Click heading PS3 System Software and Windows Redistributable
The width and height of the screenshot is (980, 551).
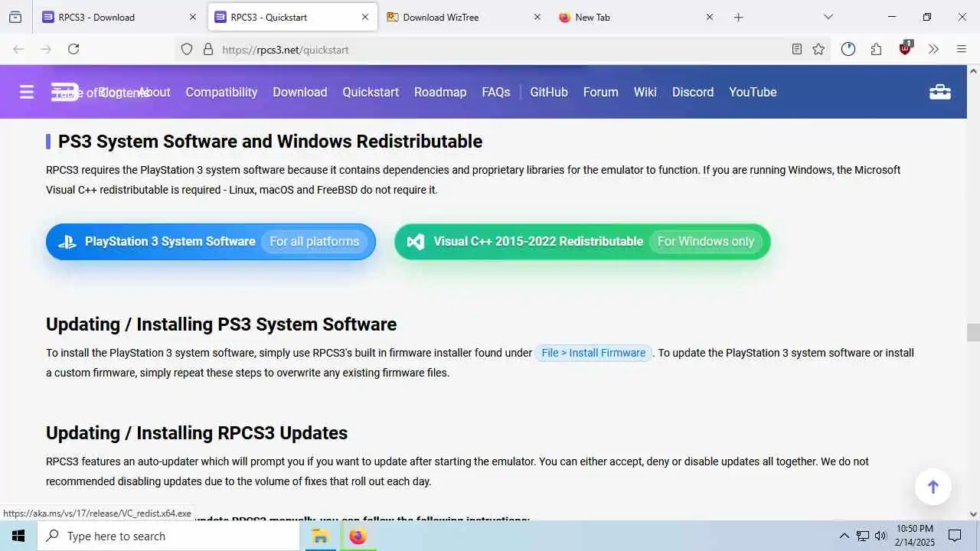270,142
